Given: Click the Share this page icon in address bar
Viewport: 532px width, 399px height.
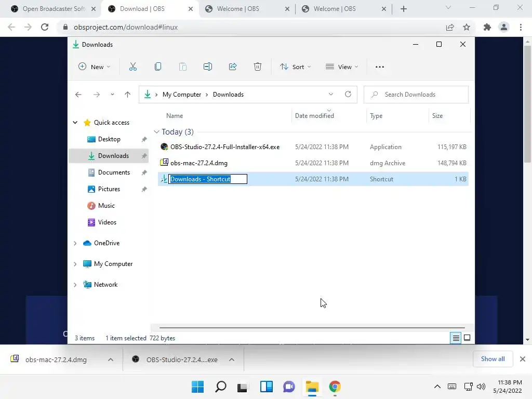Looking at the screenshot, I should click(x=450, y=27).
